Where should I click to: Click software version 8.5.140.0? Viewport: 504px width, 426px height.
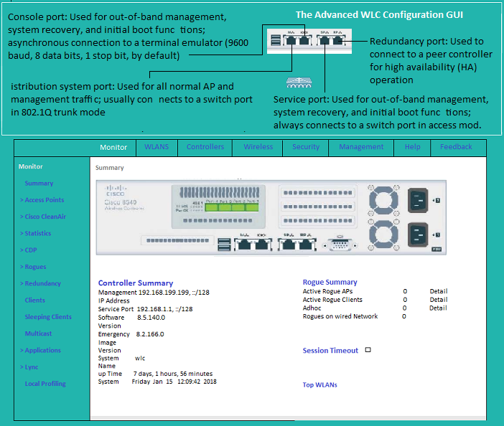(151, 318)
